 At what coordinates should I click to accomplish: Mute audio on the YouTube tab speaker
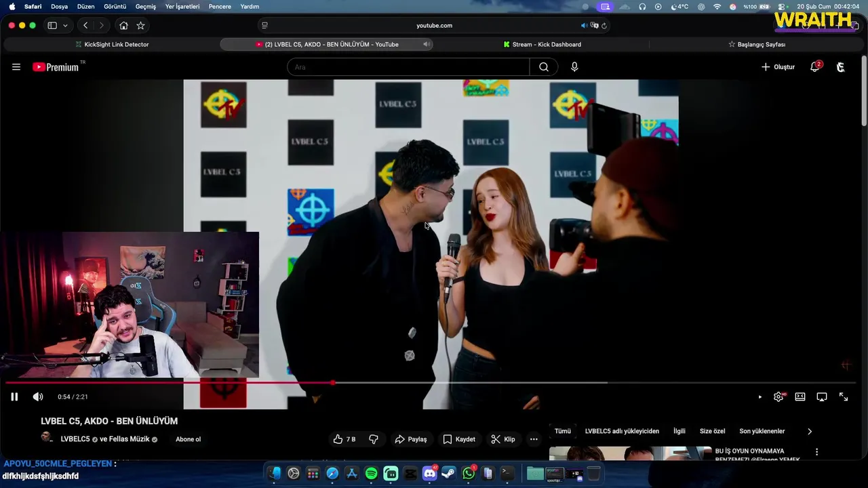(427, 44)
